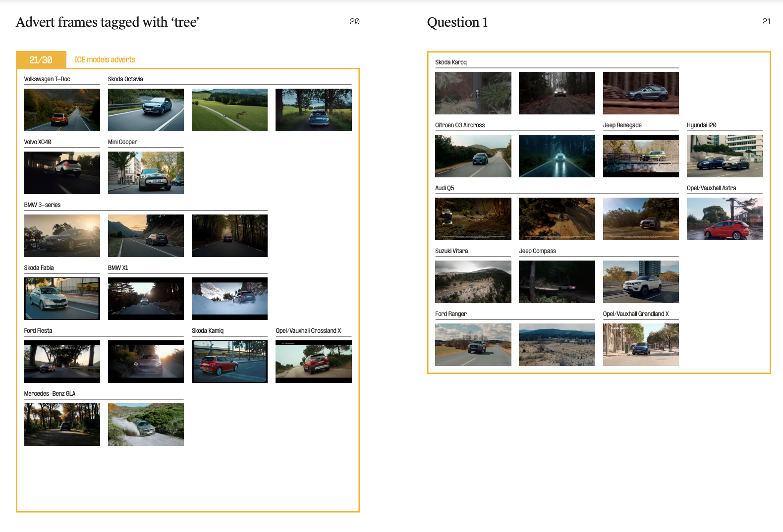
Task: Open the Audi Q5 dusty off-road drift frame
Action: coord(641,219)
